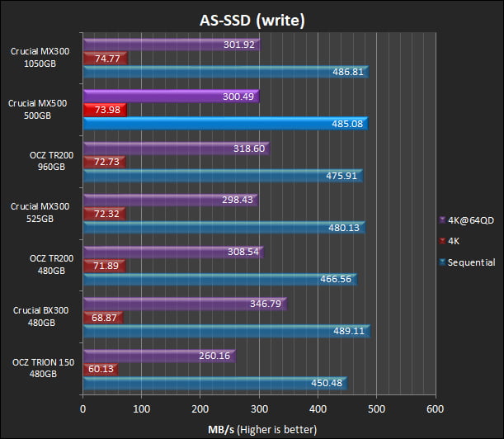Click the 71.89 bar value
The width and height of the screenshot is (504, 439).
(x=106, y=266)
